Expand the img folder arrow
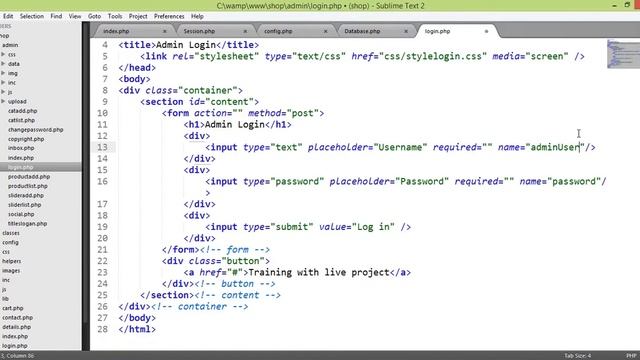The height and width of the screenshot is (360, 640). (x=3, y=73)
